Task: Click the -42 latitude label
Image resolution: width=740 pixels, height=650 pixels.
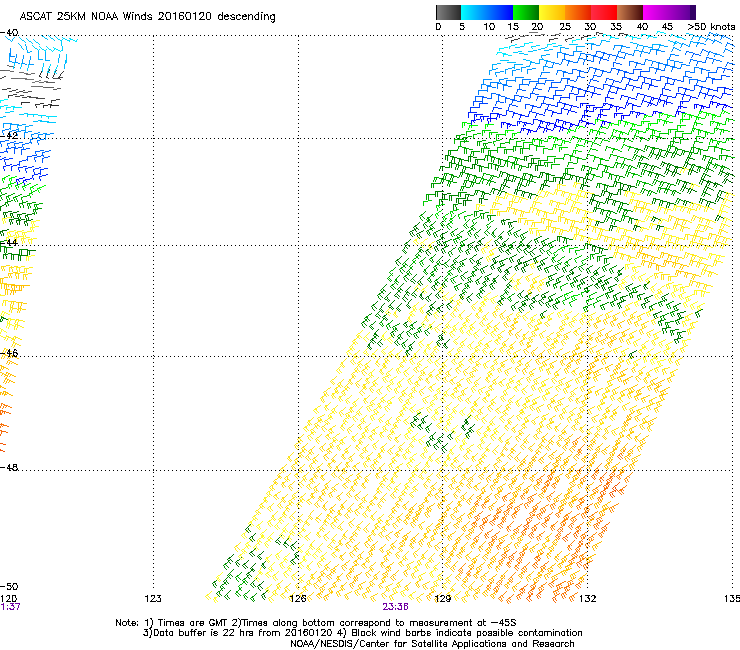Action: click(9, 135)
